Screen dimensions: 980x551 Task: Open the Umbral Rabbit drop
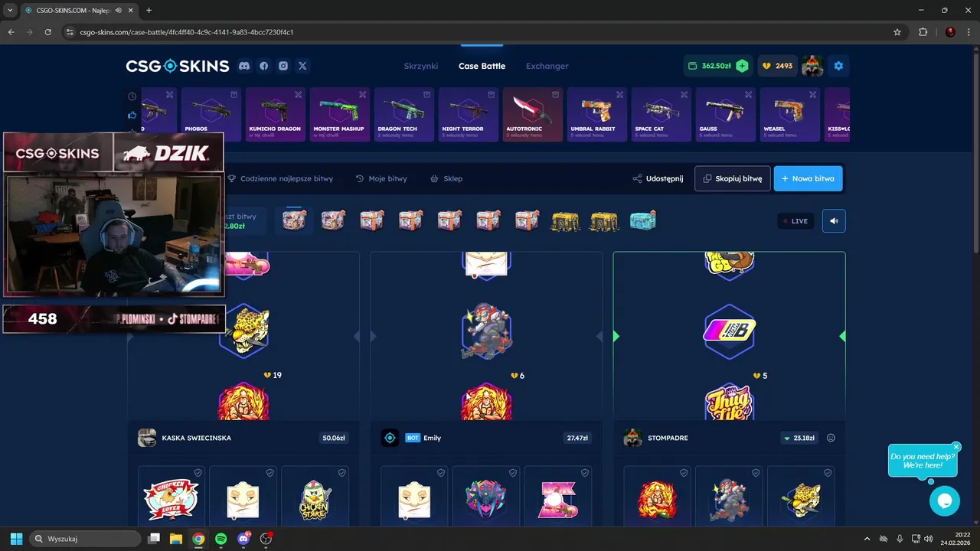597,115
